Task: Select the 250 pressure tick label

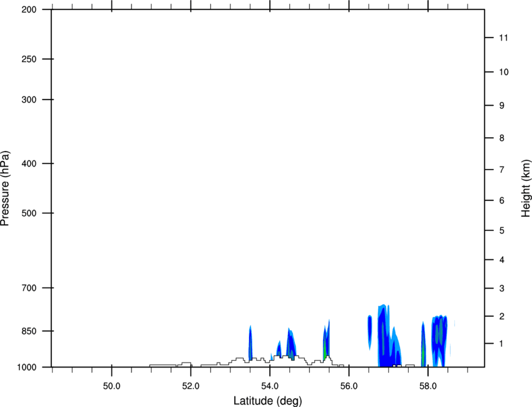Action: (29, 59)
